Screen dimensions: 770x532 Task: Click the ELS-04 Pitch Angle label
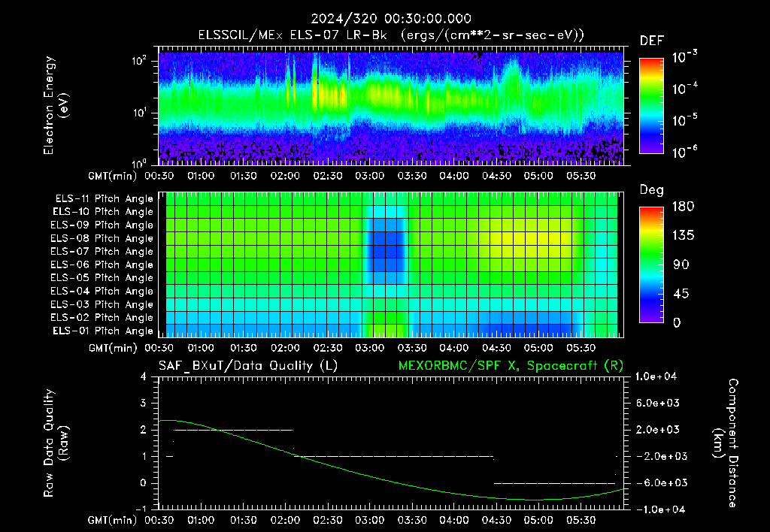point(102,291)
